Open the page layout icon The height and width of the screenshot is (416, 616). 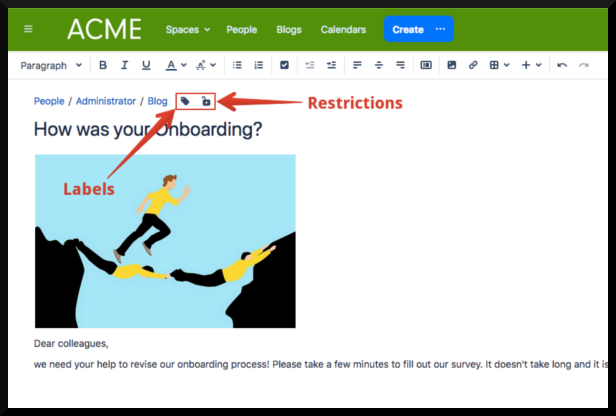coord(426,65)
